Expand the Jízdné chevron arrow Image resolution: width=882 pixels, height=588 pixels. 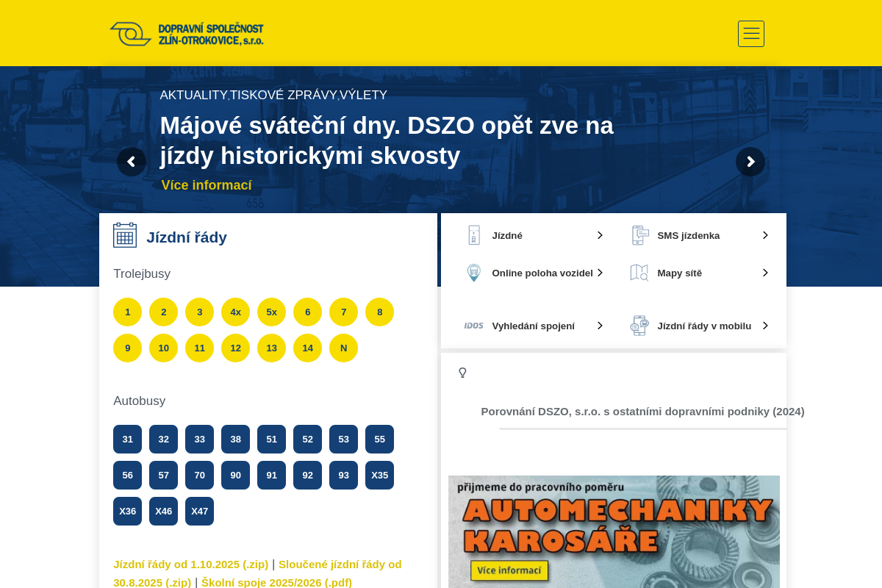[600, 235]
